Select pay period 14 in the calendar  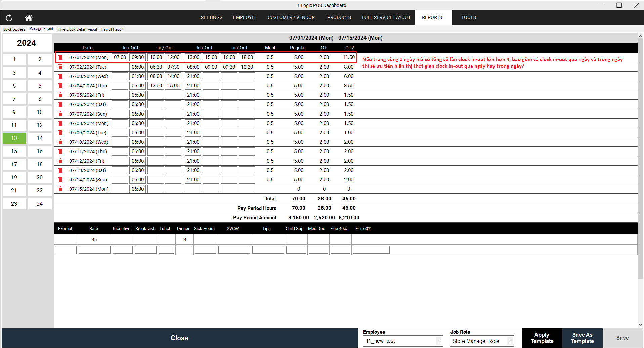[40, 138]
